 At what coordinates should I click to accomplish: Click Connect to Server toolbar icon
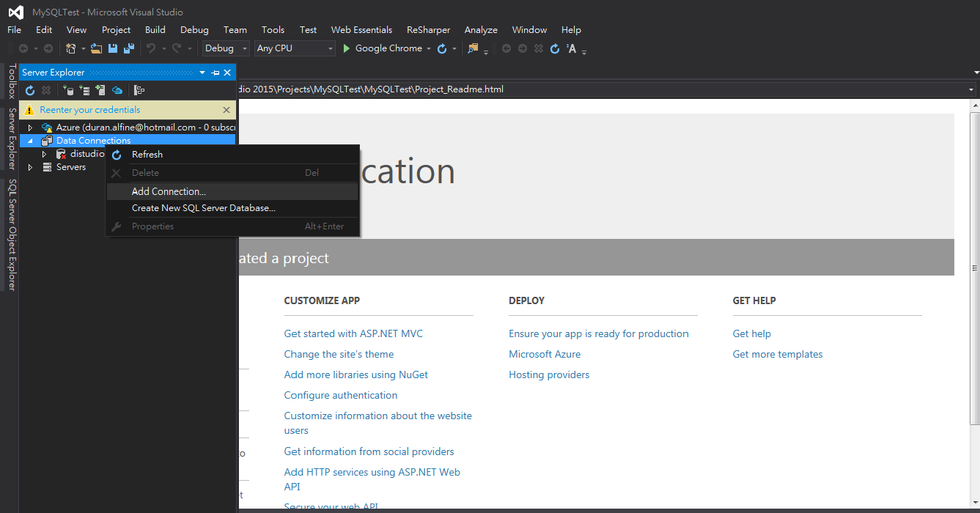coord(84,90)
